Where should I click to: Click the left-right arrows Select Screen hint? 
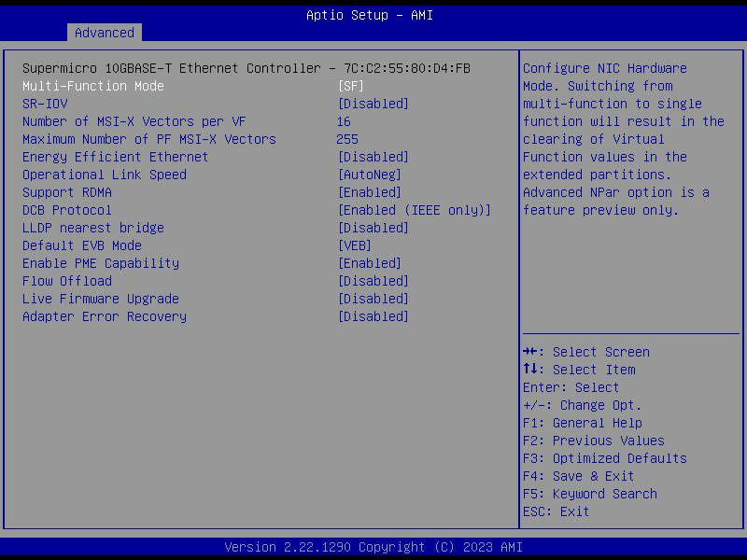click(586, 352)
